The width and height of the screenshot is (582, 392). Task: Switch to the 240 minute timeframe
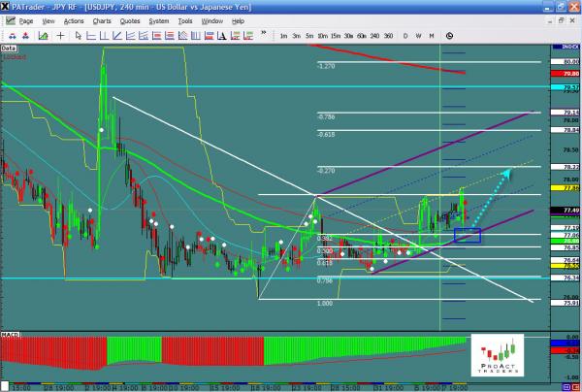(373, 35)
